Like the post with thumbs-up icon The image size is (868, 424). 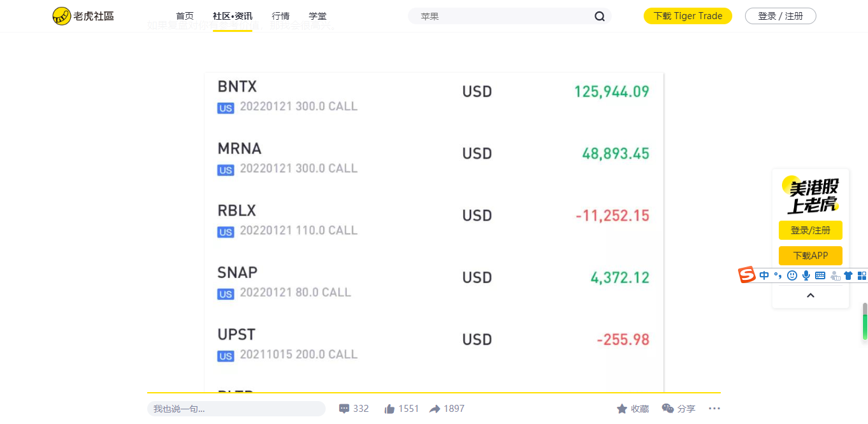[x=389, y=409]
